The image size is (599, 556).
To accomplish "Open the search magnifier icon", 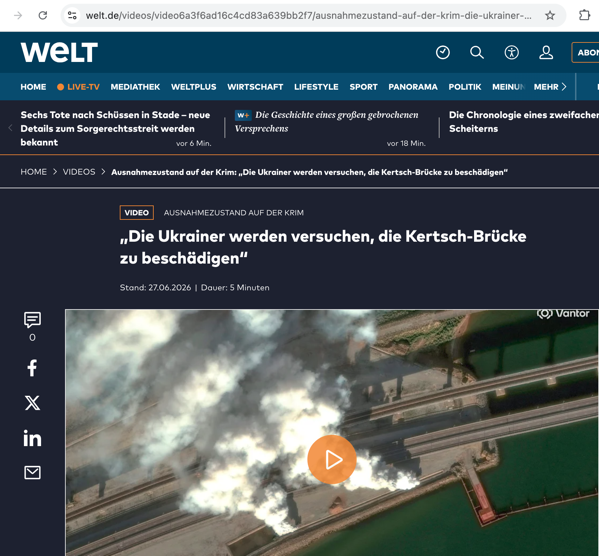I will 477,52.
